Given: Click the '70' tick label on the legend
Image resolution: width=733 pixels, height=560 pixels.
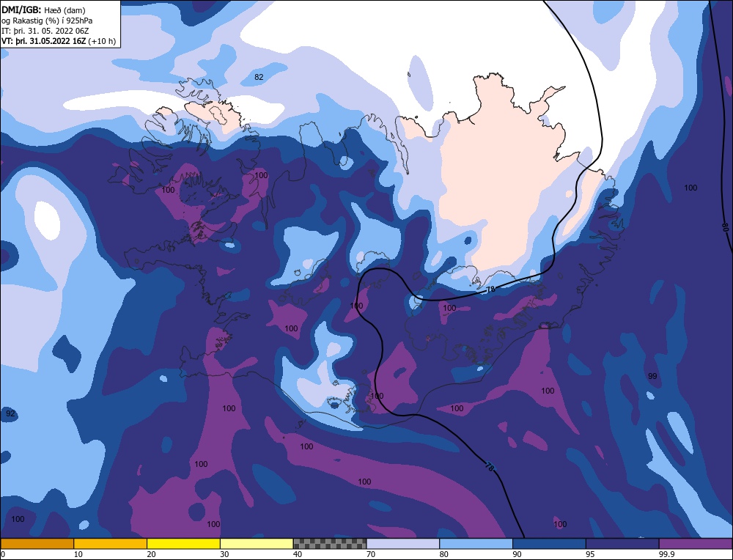Looking at the screenshot, I should tap(371, 554).
